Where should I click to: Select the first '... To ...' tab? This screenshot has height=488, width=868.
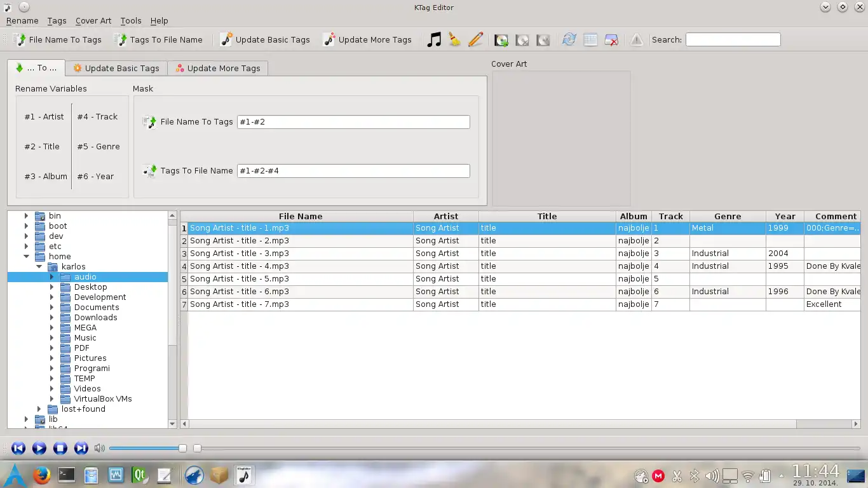coord(36,67)
